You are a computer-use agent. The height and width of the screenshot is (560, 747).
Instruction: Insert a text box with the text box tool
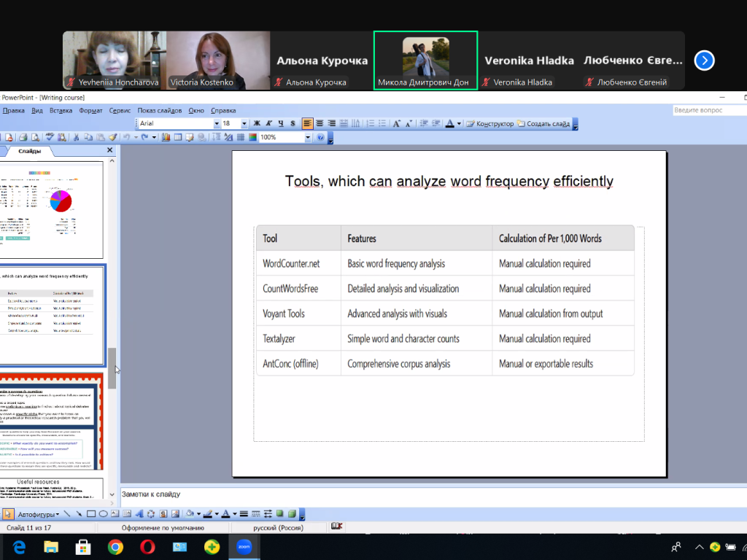pyautogui.click(x=115, y=514)
